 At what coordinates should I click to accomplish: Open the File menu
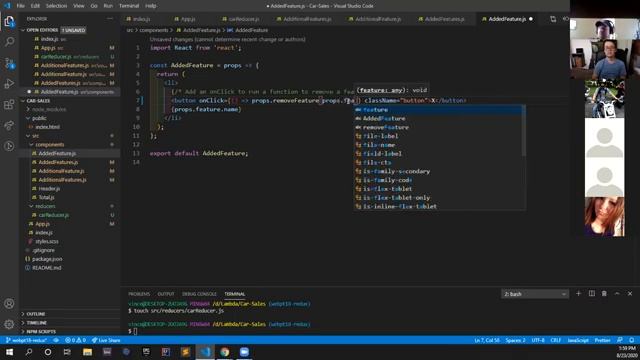pyautogui.click(x=20, y=6)
